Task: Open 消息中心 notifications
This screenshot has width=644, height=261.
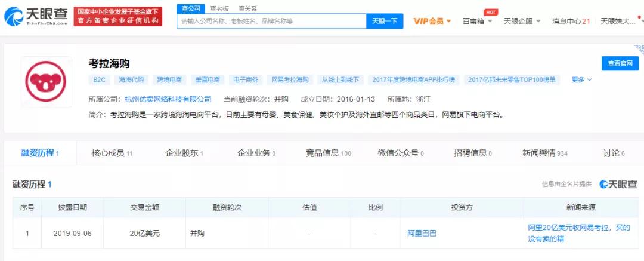Action: pos(571,21)
